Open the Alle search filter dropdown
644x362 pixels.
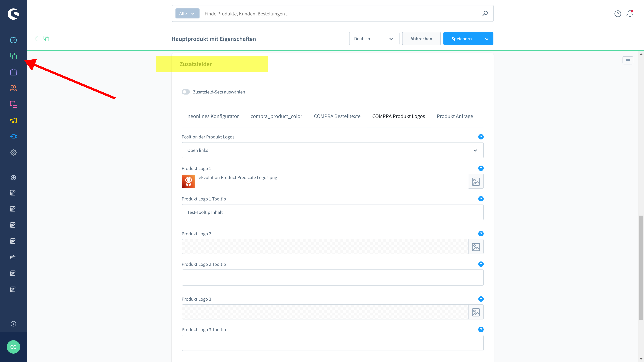click(187, 14)
